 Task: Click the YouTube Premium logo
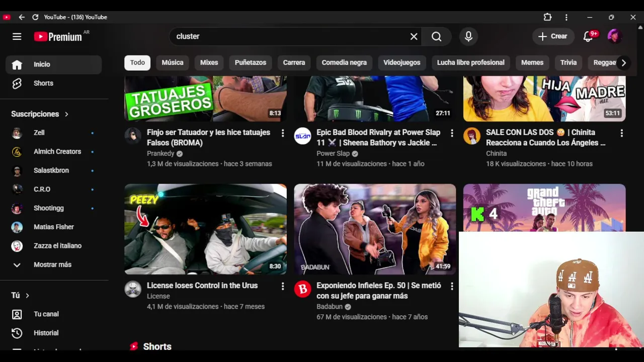point(58,37)
